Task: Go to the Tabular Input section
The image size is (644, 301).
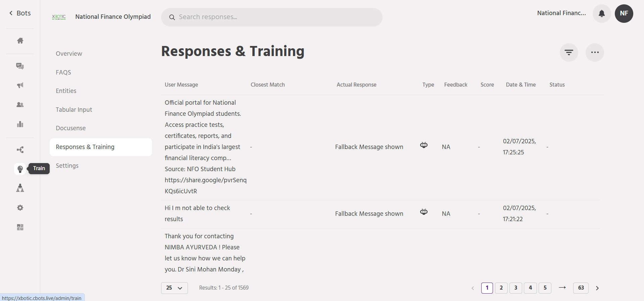Action: [74, 110]
